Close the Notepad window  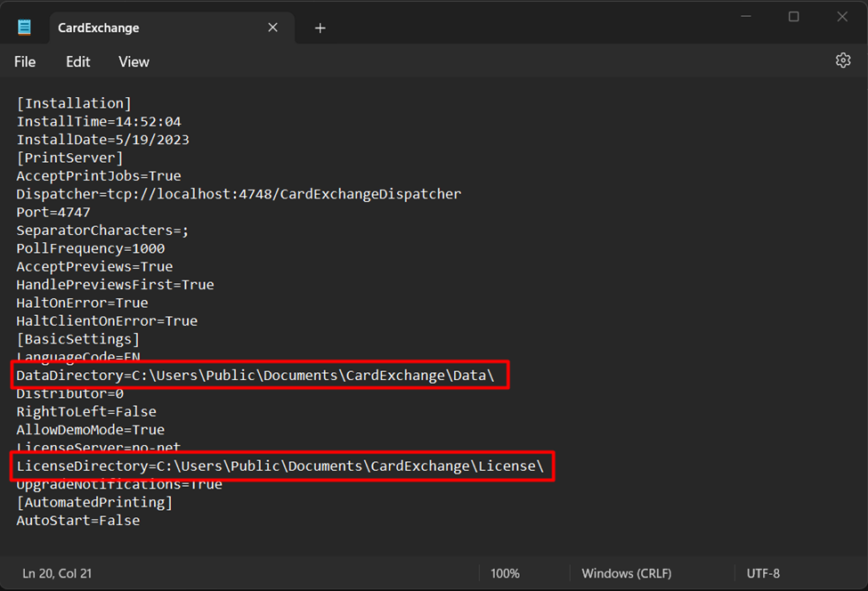click(x=842, y=17)
